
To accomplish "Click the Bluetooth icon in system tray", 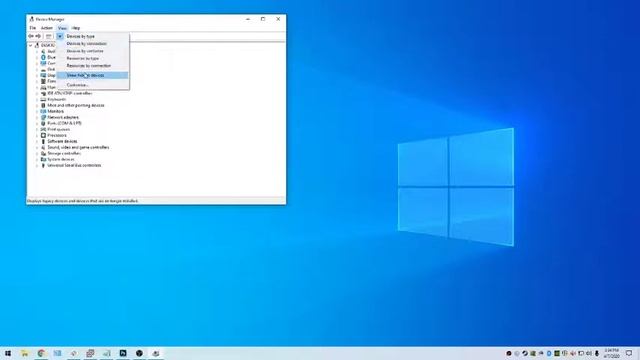I will tap(549, 353).
